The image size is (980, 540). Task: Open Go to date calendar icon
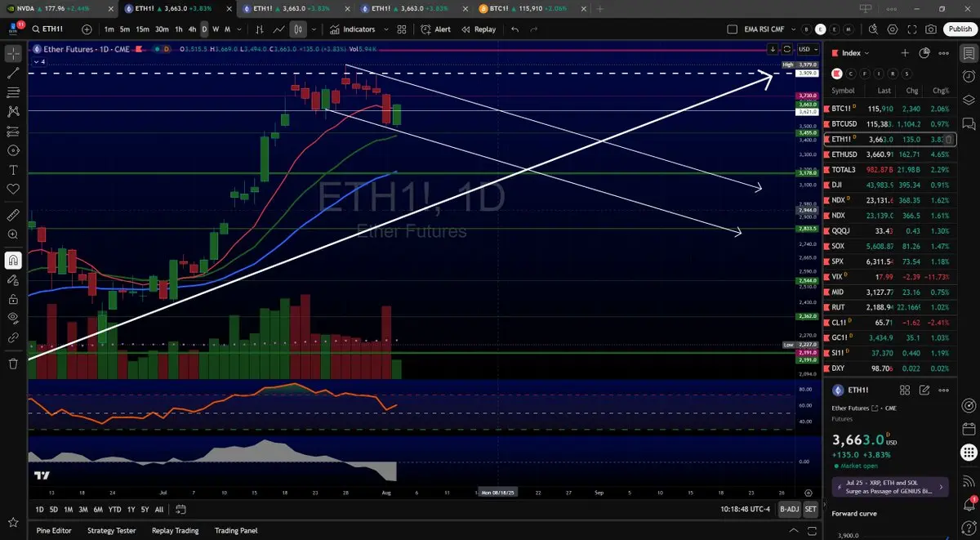coord(180,509)
